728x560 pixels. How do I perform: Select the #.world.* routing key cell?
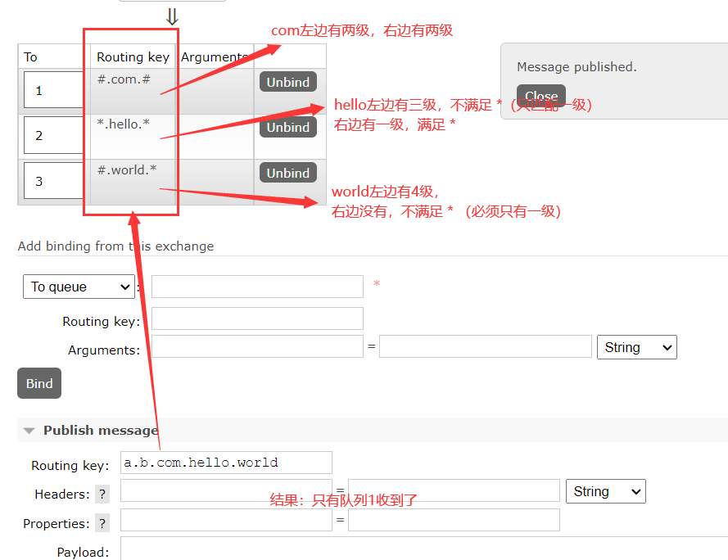[x=133, y=182]
